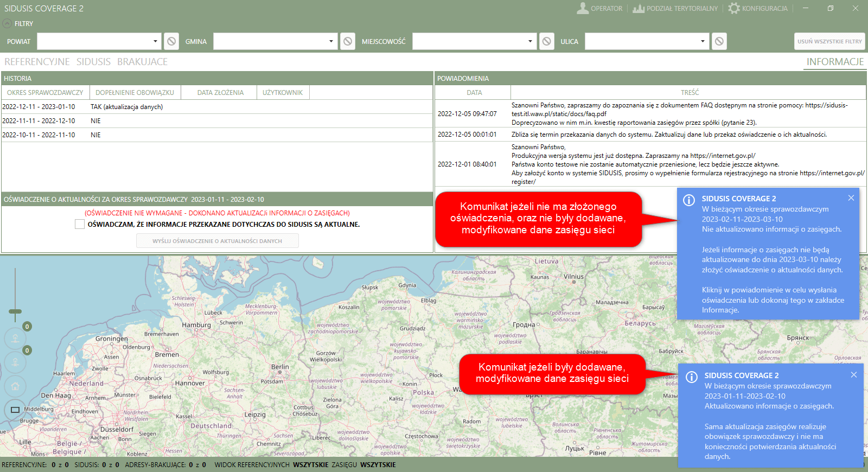Click Wyślij oświadczenie o aktualności danych button
This screenshot has height=472, width=868.
point(217,241)
